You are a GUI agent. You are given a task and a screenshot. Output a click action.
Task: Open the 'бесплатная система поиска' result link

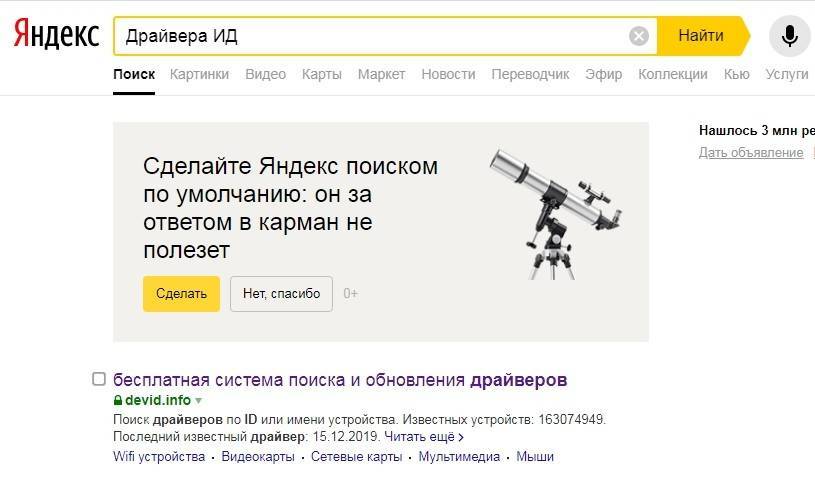340,379
